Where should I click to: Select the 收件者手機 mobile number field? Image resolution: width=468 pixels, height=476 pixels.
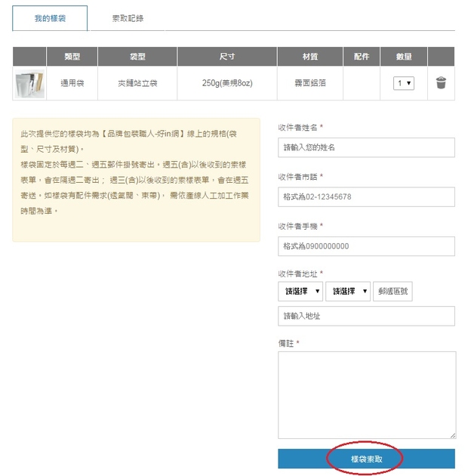coord(366,246)
